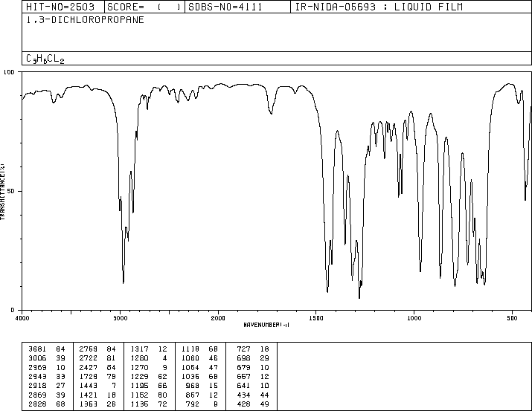
Task: Select peak entry 867 in the table
Action: point(202,395)
